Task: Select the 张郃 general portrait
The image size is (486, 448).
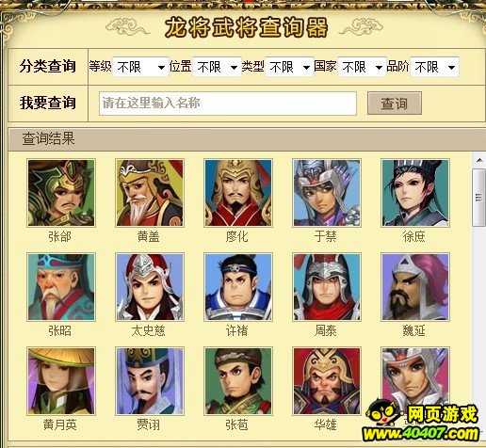Action: pyautogui.click(x=61, y=193)
